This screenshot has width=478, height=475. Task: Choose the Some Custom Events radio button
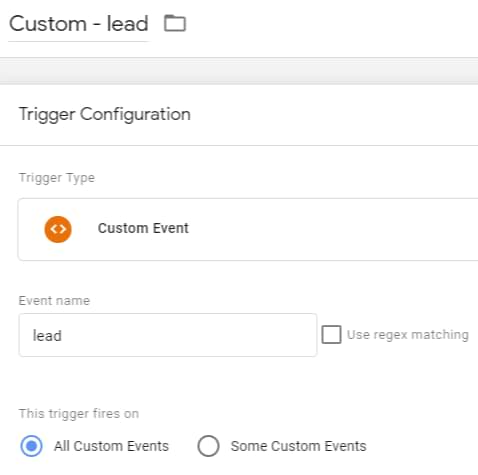(x=208, y=446)
